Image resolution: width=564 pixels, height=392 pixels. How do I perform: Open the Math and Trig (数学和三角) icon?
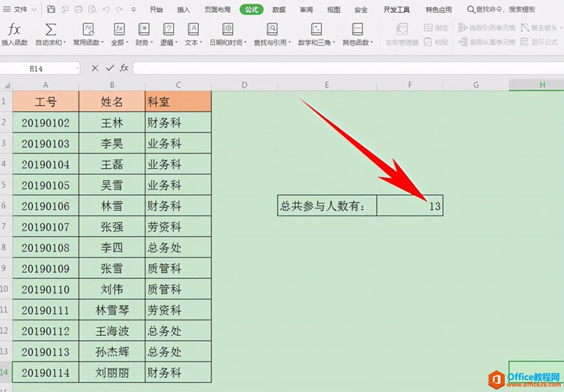click(x=316, y=29)
